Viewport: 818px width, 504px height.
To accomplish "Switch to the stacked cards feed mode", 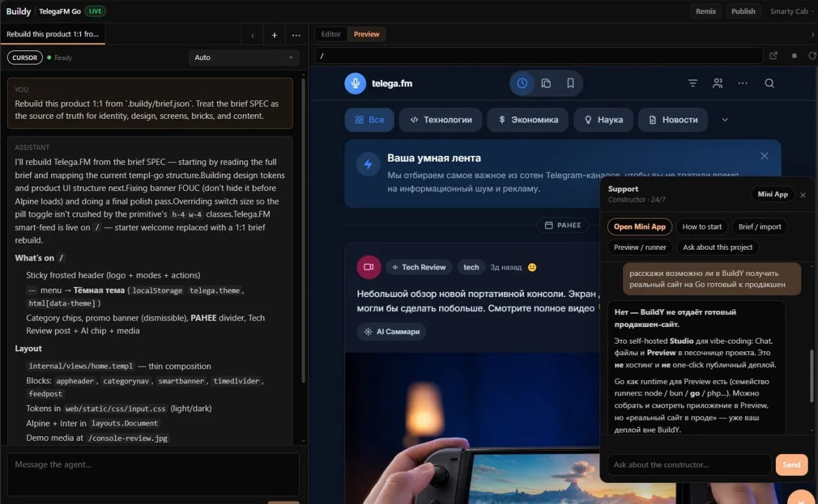I will (x=546, y=83).
